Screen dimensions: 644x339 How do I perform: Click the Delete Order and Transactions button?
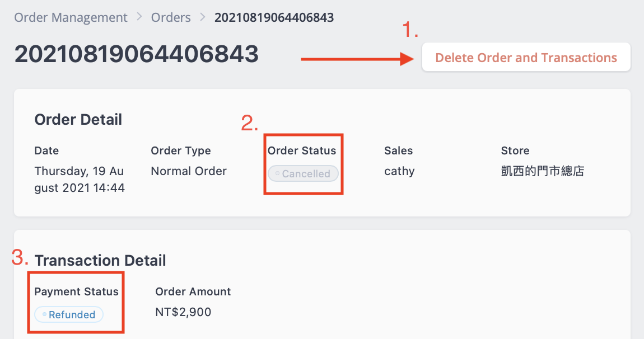[526, 57]
